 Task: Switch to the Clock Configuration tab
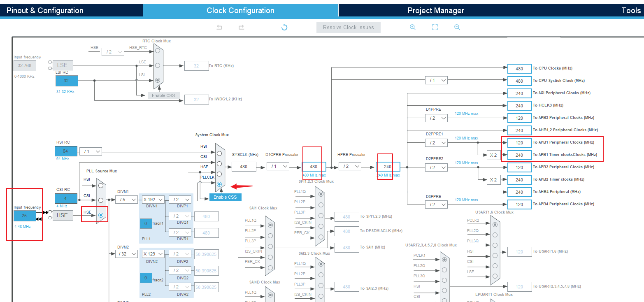[241, 10]
